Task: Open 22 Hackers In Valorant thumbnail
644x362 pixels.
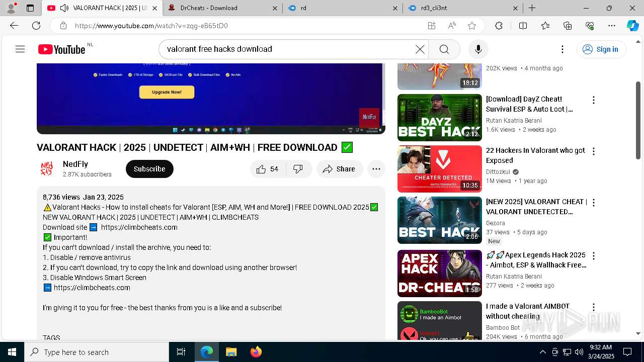Action: coord(440,169)
